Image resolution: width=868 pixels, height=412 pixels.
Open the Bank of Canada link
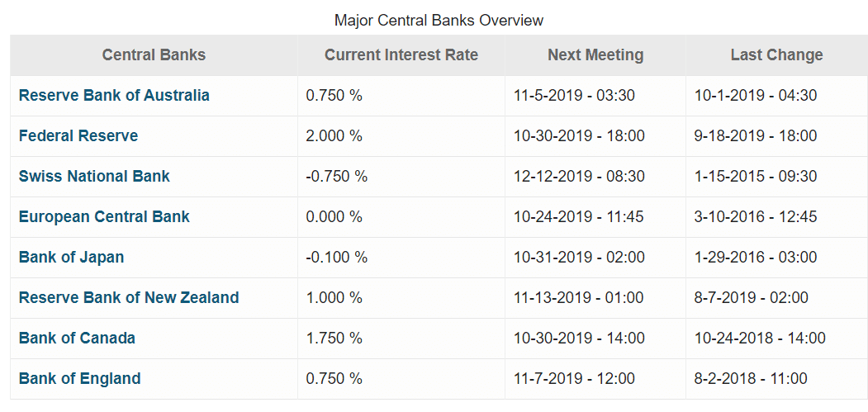point(77,338)
